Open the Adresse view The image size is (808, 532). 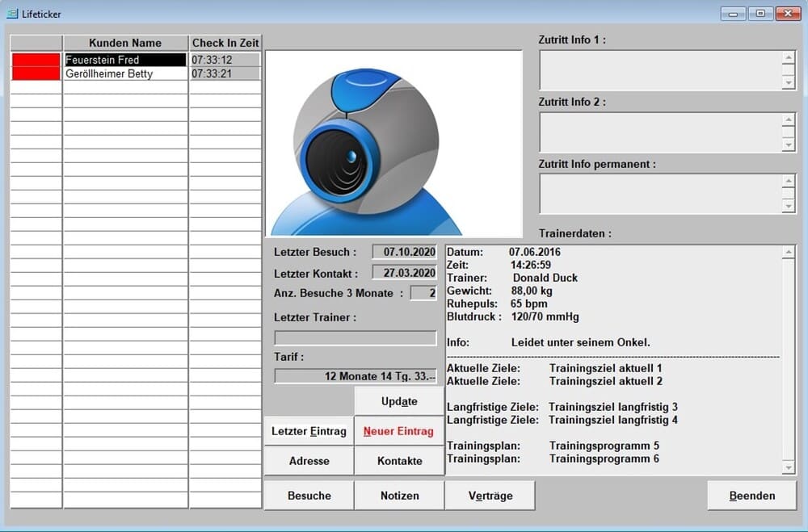(309, 461)
